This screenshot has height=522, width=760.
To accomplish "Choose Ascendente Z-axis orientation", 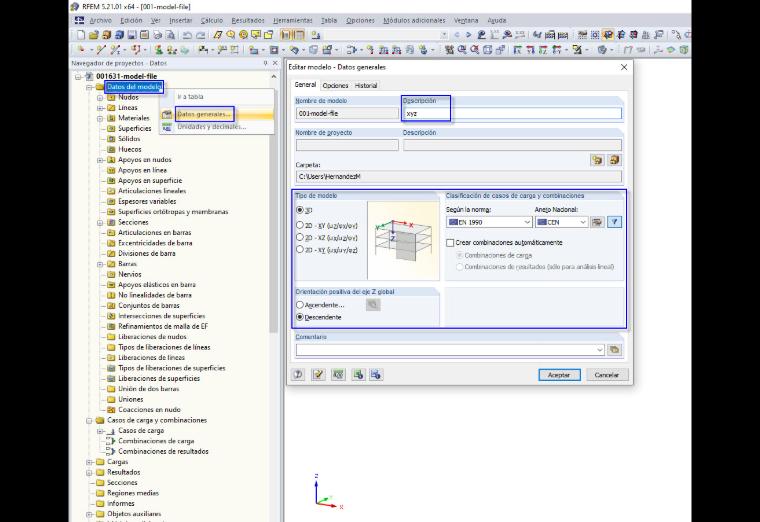I will click(x=300, y=305).
